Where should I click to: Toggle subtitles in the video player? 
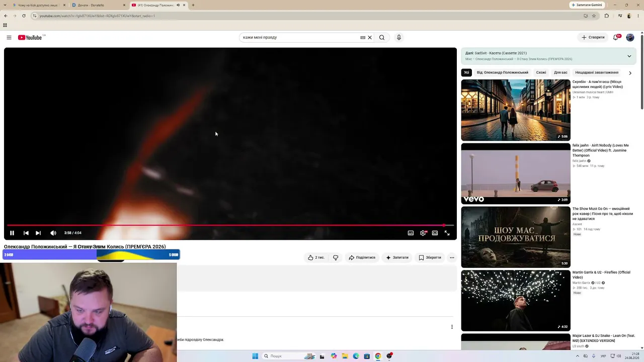411,233
